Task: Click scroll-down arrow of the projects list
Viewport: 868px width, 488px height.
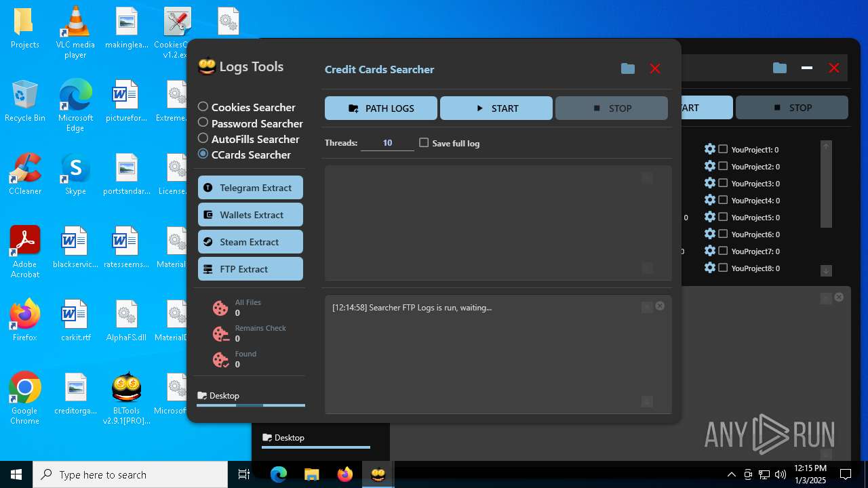Action: click(x=826, y=270)
